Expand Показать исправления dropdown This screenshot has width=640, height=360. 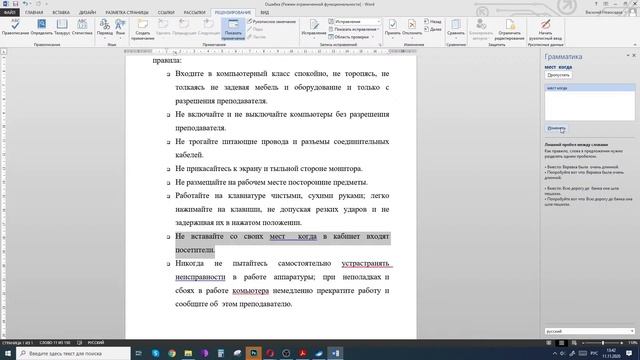click(x=353, y=29)
